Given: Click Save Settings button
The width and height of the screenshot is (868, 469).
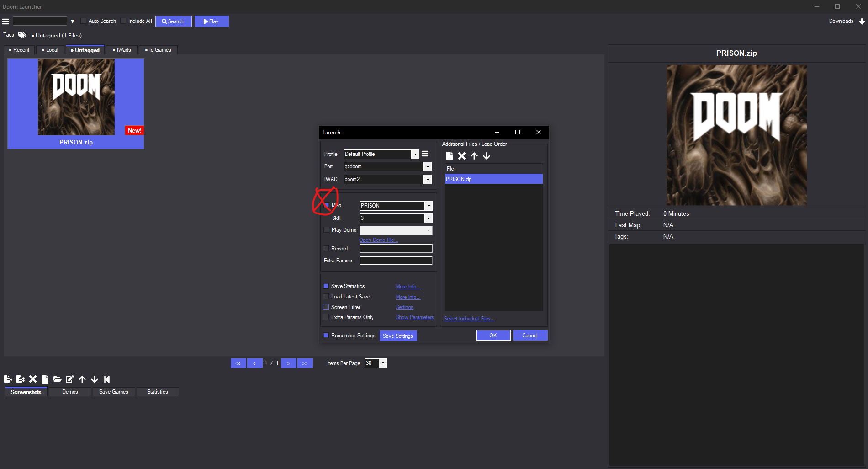Looking at the screenshot, I should (x=398, y=336).
